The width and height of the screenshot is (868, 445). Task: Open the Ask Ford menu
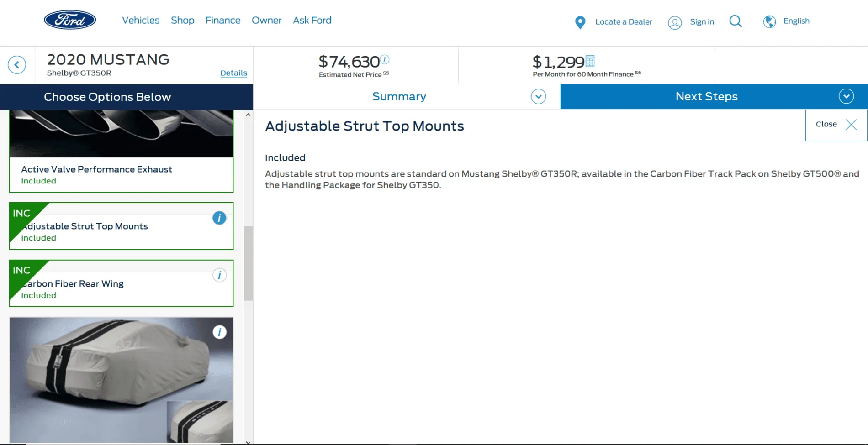coord(312,20)
